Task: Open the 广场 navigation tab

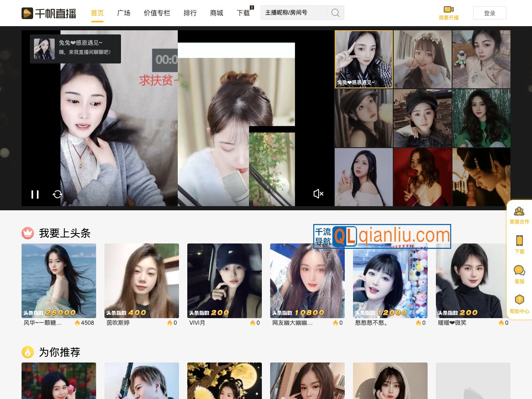Action: coord(124,13)
